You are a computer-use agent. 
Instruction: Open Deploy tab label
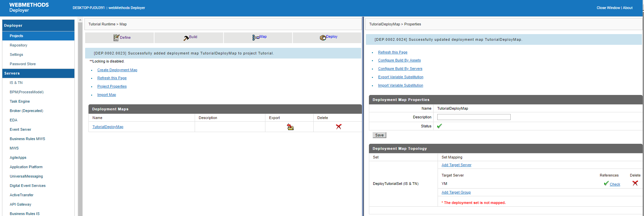(332, 36)
